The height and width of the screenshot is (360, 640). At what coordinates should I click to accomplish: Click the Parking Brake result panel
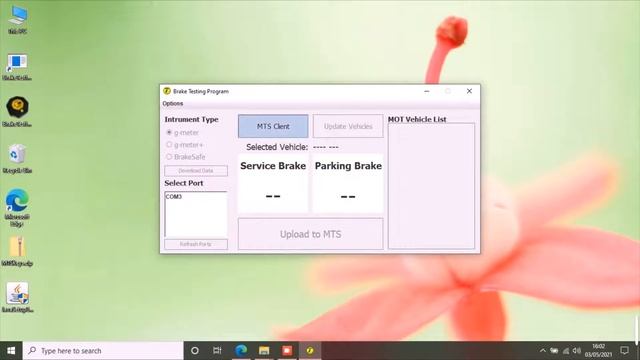coord(348,183)
